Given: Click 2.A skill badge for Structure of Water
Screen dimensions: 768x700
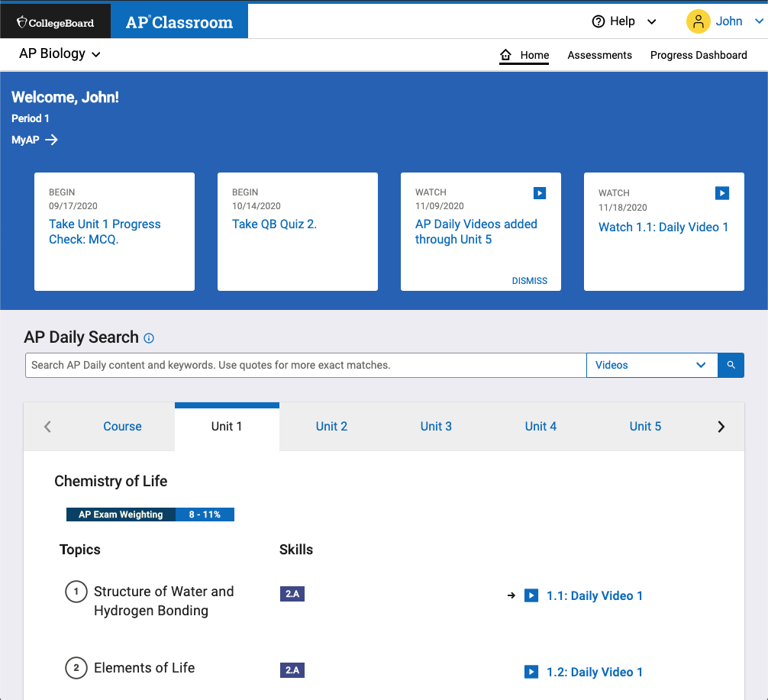Looking at the screenshot, I should click(x=292, y=594).
